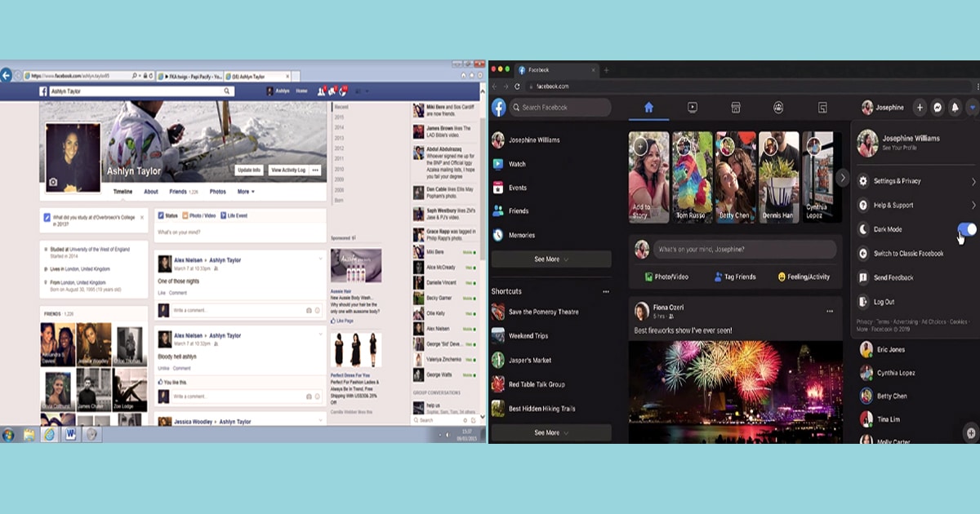The height and width of the screenshot is (514, 980).
Task: Click Add to Story card
Action: coord(648,177)
